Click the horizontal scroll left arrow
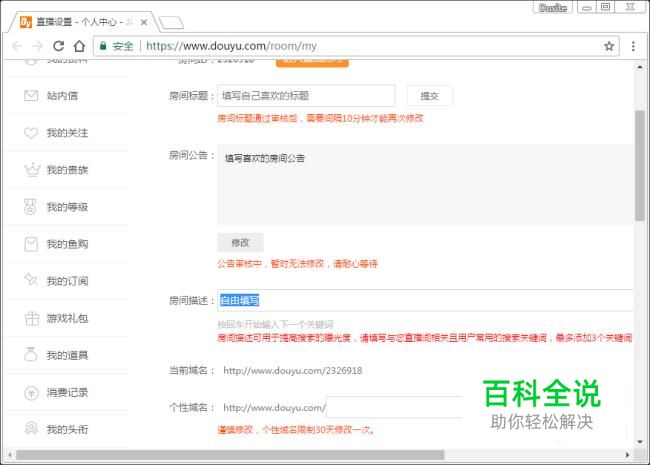 (x=10, y=455)
